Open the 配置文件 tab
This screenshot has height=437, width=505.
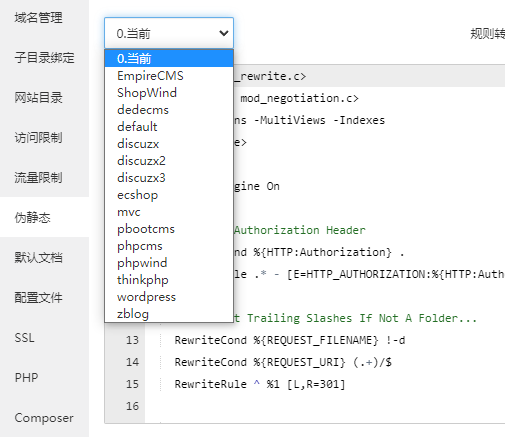point(44,297)
